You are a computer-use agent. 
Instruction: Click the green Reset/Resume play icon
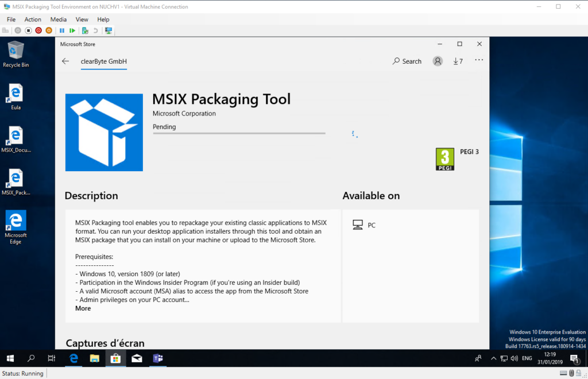tap(72, 30)
